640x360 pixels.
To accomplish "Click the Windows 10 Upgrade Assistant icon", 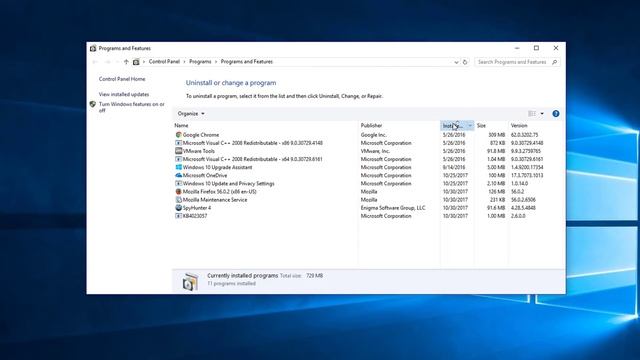I will (178, 167).
